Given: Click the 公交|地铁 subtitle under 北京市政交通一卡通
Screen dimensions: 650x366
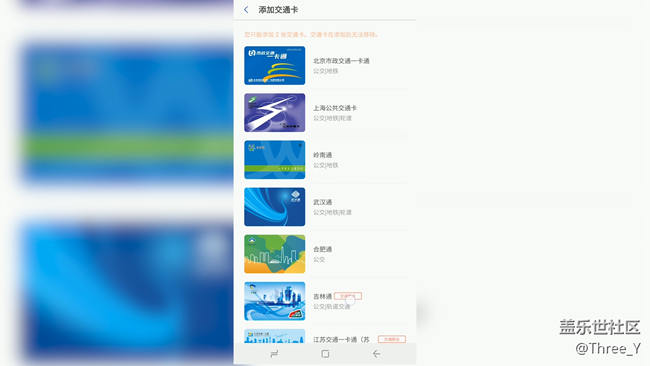Looking at the screenshot, I should click(x=326, y=71).
